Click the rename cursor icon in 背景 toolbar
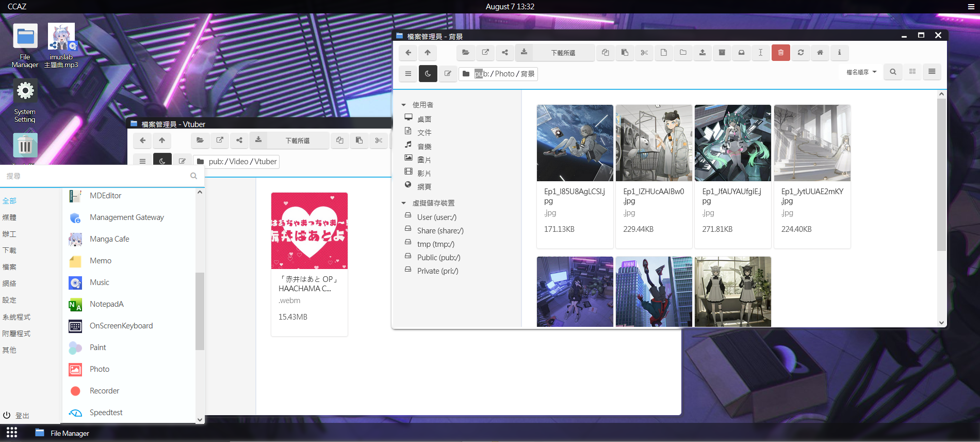The image size is (980, 442). click(760, 53)
